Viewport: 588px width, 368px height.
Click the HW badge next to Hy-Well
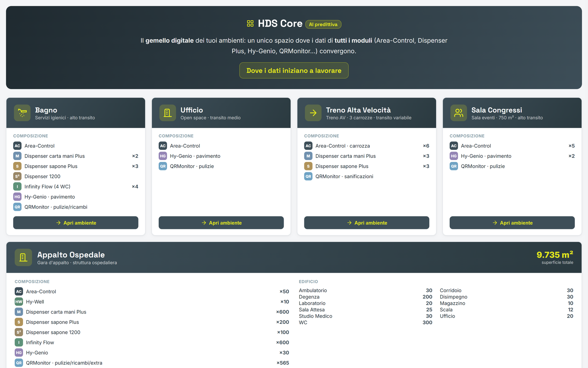tap(19, 302)
